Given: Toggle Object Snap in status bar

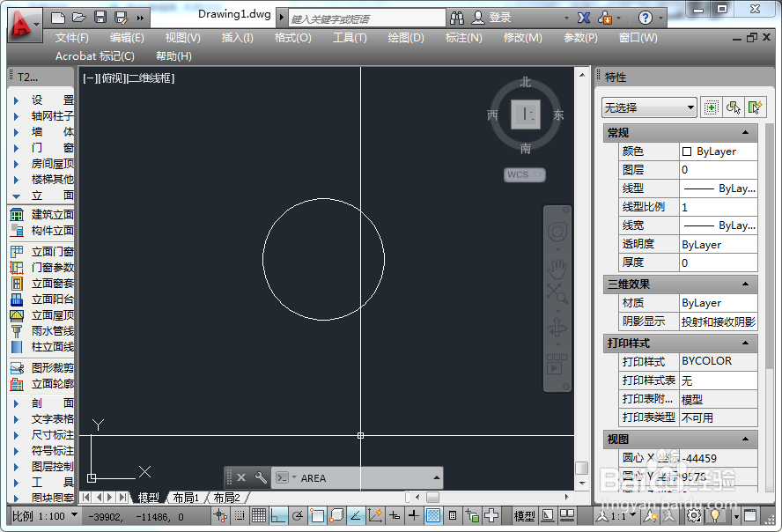Looking at the screenshot, I should 317,515.
